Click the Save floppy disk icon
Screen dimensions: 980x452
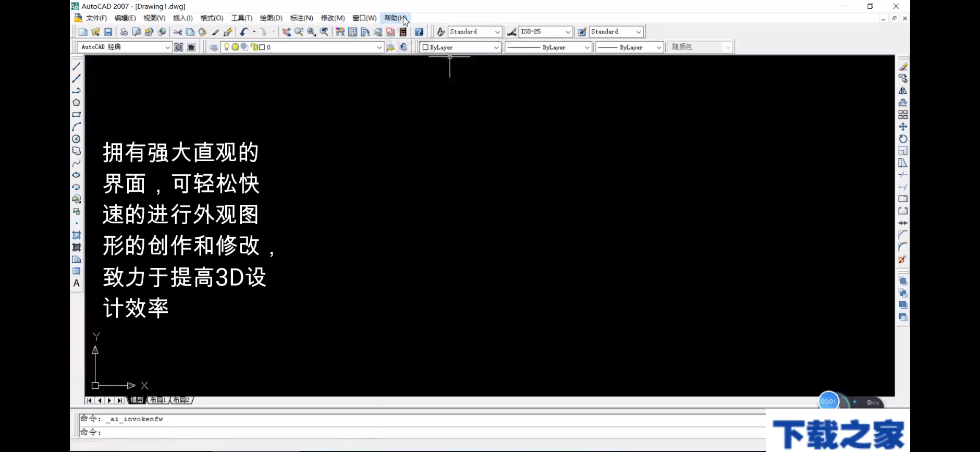(x=108, y=32)
